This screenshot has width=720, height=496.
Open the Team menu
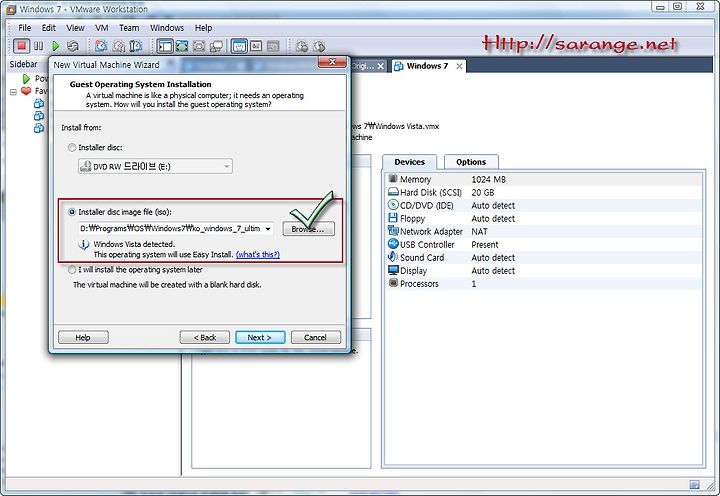129,28
